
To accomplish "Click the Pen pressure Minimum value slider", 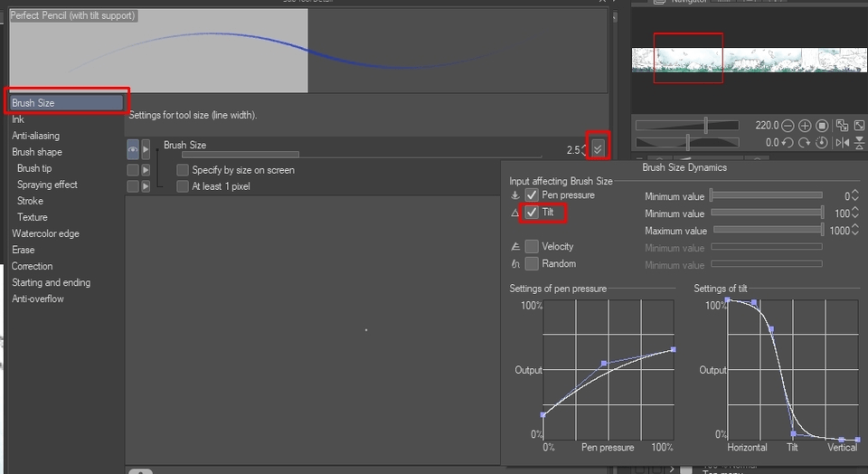I will click(x=767, y=195).
